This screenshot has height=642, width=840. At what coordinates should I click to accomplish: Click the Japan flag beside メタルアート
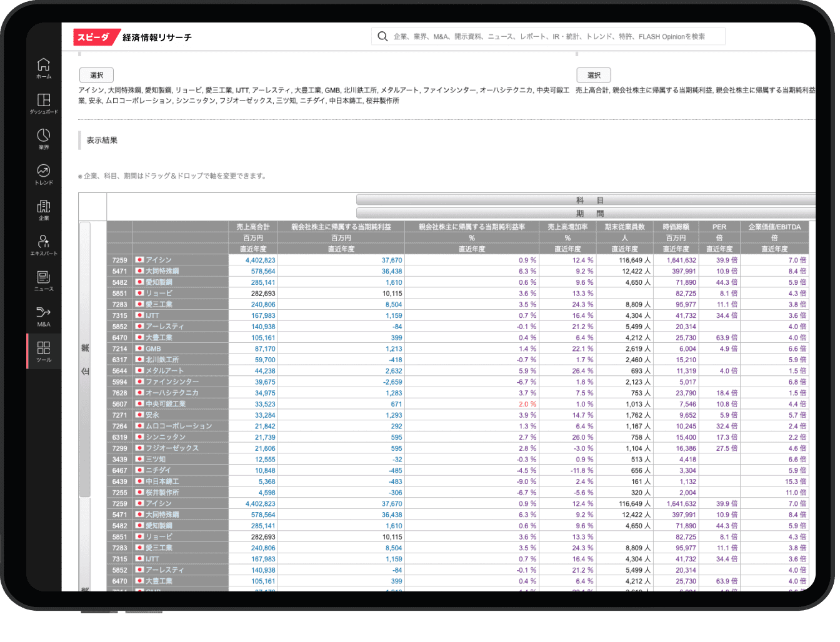click(140, 371)
